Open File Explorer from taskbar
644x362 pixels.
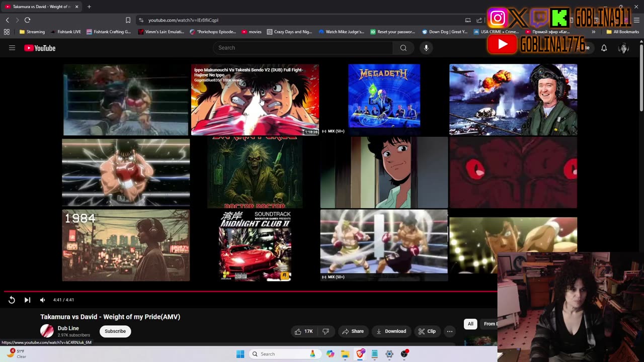pos(345,354)
